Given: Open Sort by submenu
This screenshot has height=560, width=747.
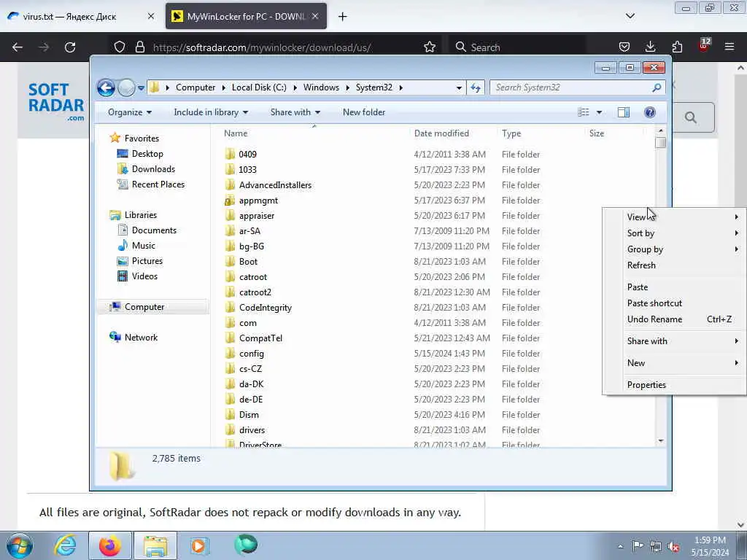Looking at the screenshot, I should tap(673, 233).
